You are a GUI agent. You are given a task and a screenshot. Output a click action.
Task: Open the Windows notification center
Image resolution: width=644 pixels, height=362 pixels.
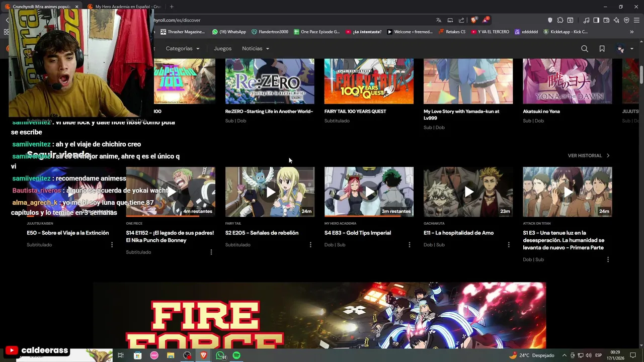point(632,355)
